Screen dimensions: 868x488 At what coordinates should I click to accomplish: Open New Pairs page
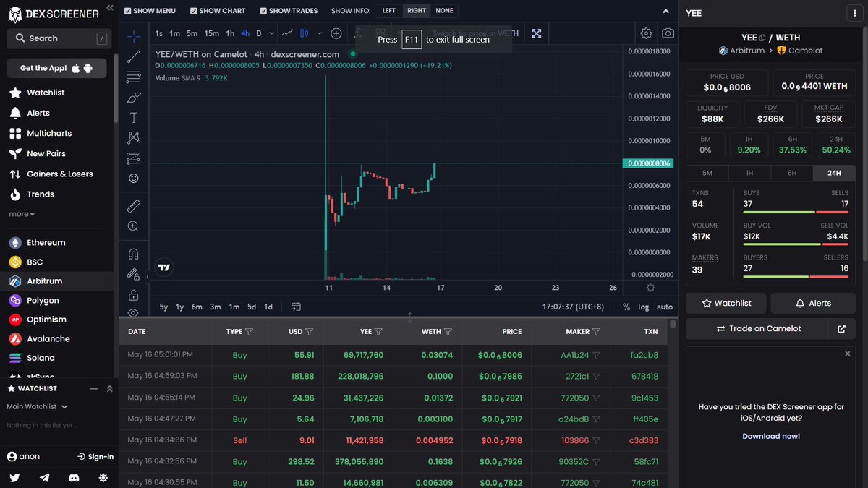coord(46,153)
